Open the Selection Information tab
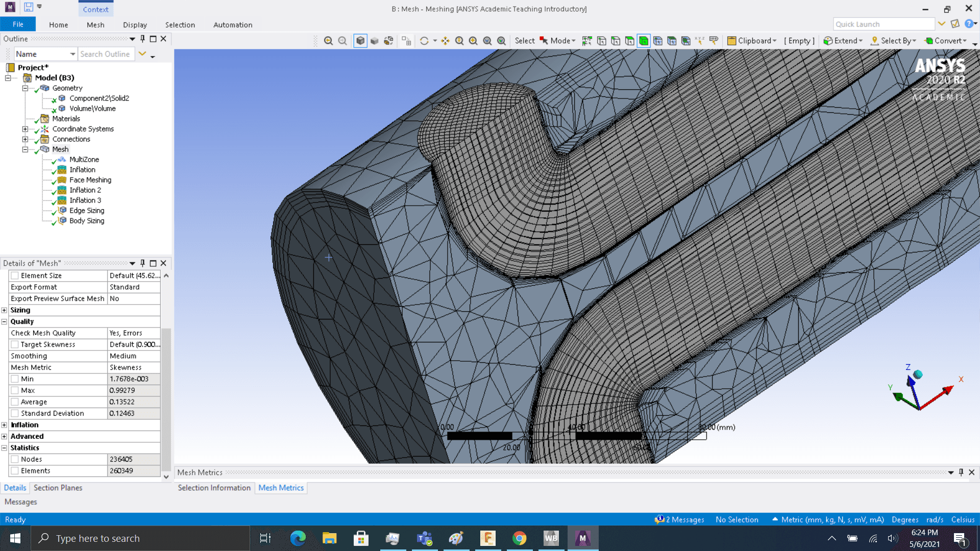Screen dimensions: 980x551 coord(214,488)
